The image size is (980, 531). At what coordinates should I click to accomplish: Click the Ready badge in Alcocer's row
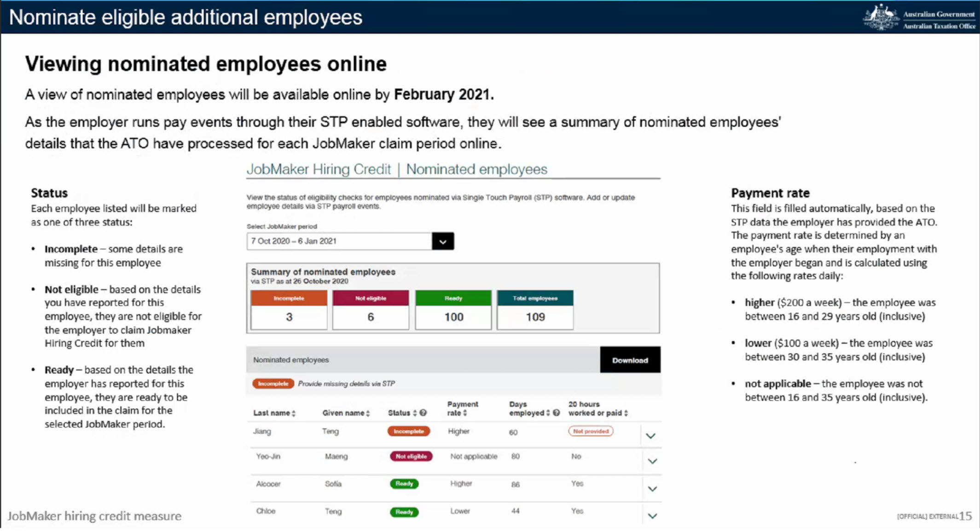[x=404, y=484]
